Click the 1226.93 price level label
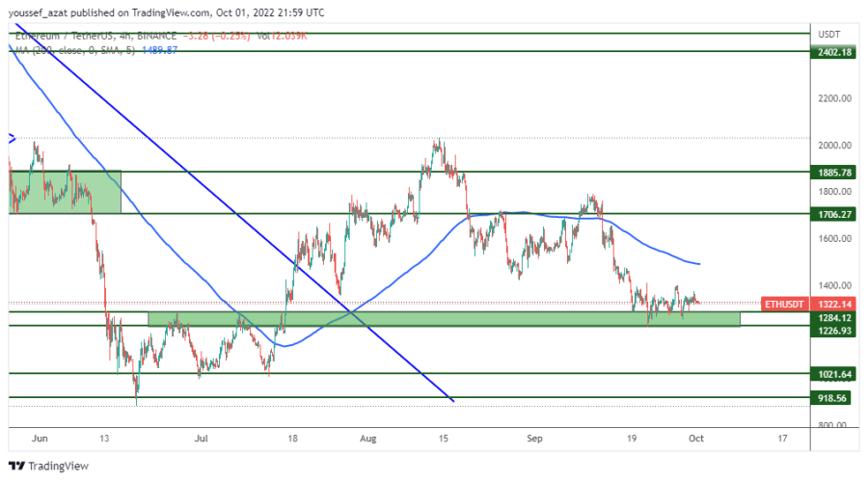868x481 pixels. coord(833,331)
